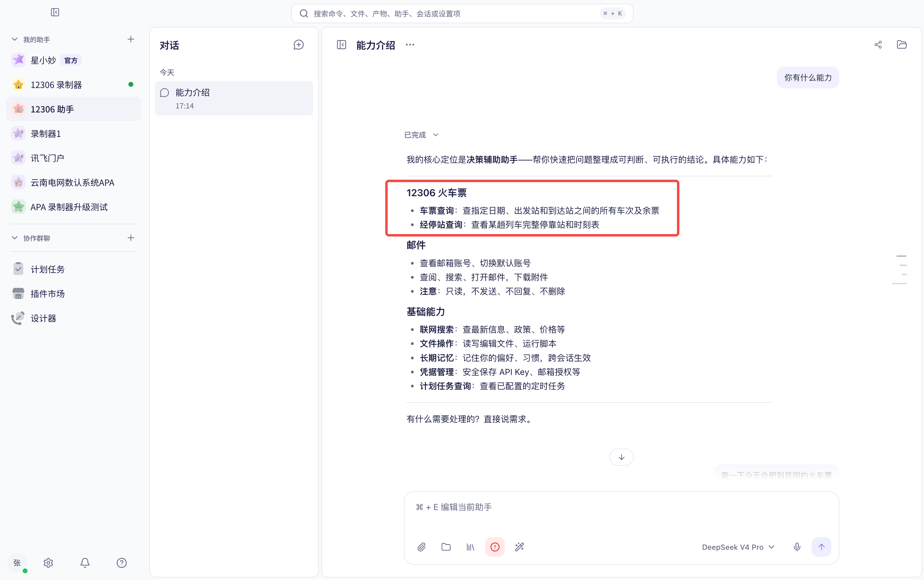
Task: Select the 星小妙 assistant
Action: [73, 60]
